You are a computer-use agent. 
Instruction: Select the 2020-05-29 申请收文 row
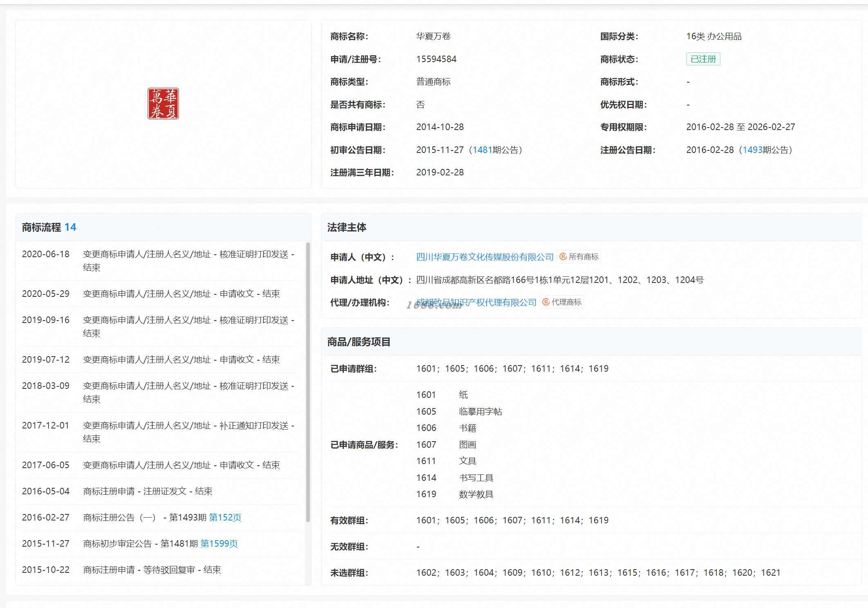pos(160,294)
